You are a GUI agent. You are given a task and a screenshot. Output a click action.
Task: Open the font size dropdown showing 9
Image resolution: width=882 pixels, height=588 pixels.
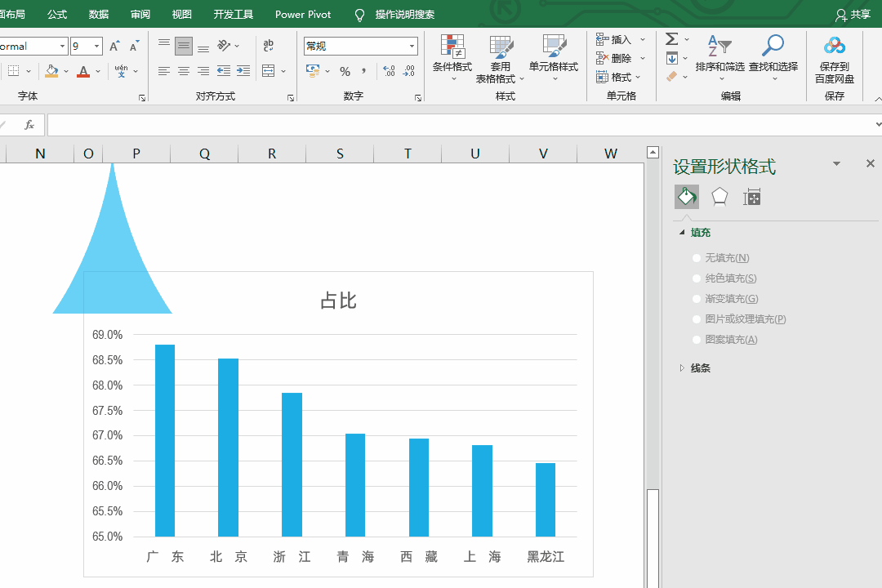[96, 47]
